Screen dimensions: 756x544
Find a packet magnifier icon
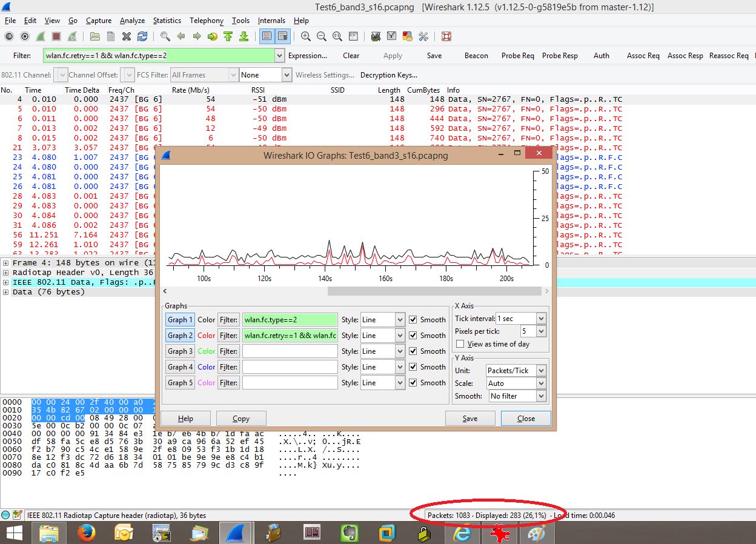tap(165, 36)
